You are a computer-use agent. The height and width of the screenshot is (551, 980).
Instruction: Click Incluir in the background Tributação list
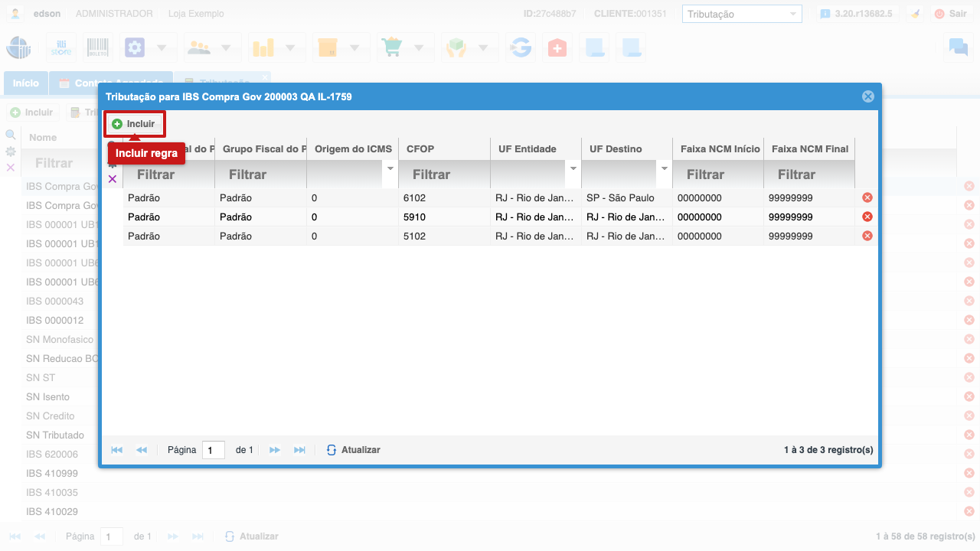pyautogui.click(x=32, y=112)
